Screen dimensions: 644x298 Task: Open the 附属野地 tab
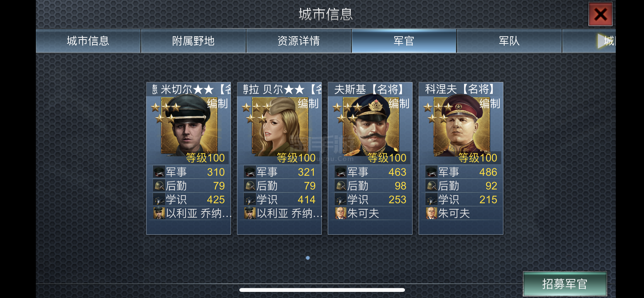pos(193,41)
